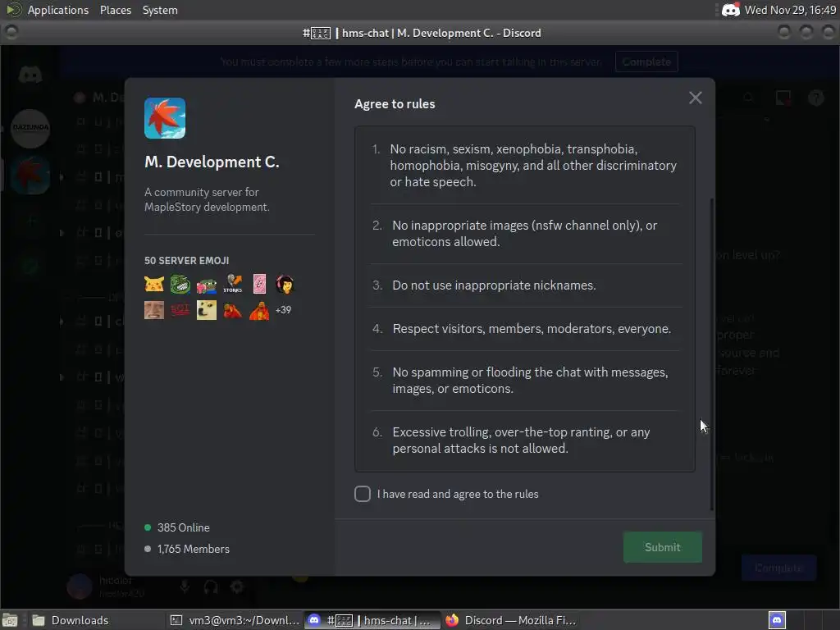Click the dimmed blue Complete button at bottom right
This screenshot has height=630, width=840.
click(x=779, y=568)
